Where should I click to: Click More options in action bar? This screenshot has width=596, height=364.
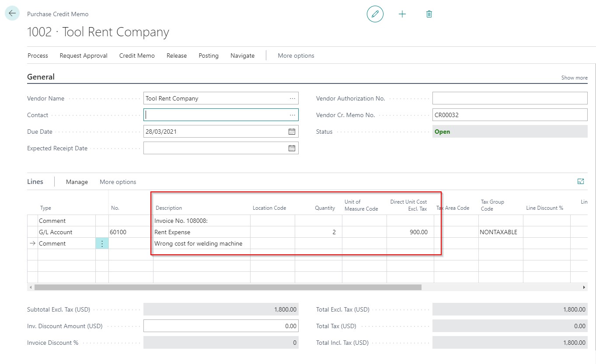pyautogui.click(x=296, y=55)
